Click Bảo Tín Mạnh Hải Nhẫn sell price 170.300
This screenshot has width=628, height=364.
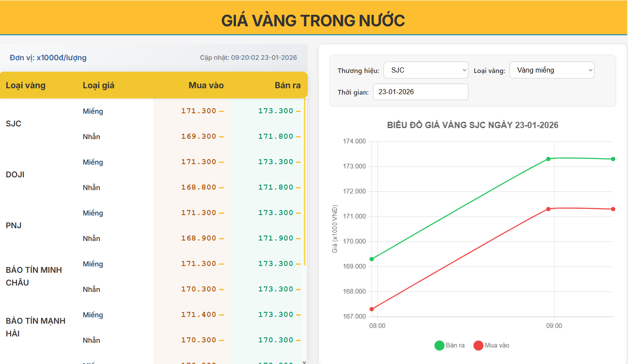[276, 340]
